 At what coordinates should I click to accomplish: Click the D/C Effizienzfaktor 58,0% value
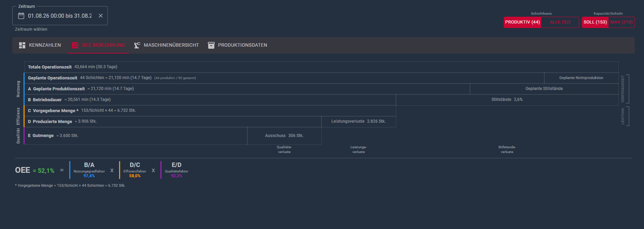(x=135, y=176)
